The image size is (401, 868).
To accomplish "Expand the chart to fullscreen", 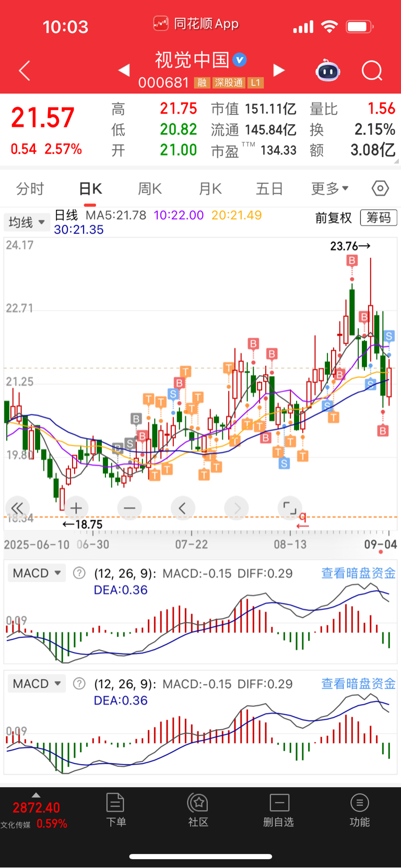I will point(289,508).
